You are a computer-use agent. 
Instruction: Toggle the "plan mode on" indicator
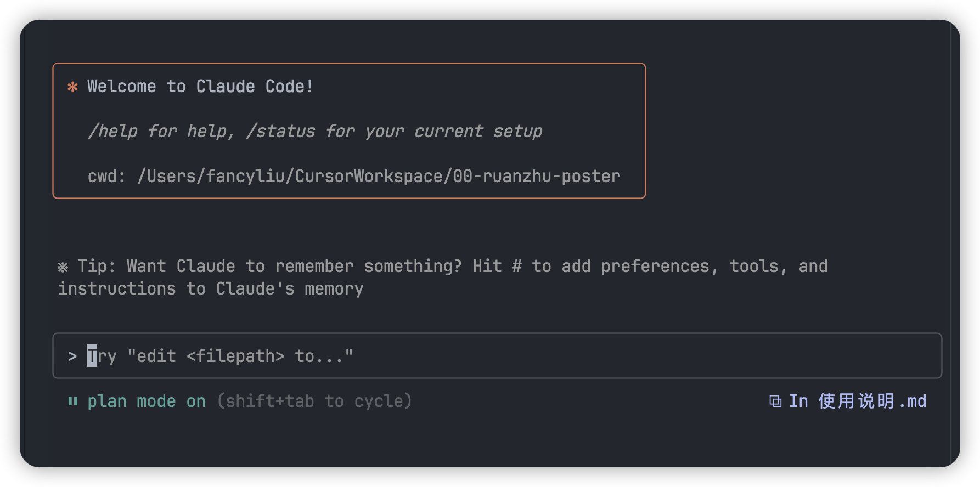point(147,401)
